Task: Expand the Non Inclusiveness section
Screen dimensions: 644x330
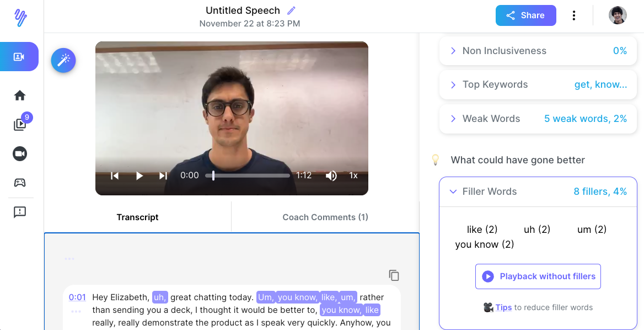Action: click(452, 50)
